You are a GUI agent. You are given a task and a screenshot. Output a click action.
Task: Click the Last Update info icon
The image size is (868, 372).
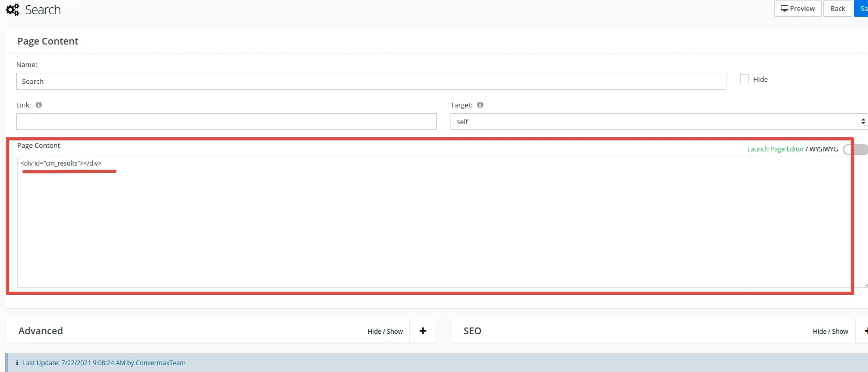[17, 363]
